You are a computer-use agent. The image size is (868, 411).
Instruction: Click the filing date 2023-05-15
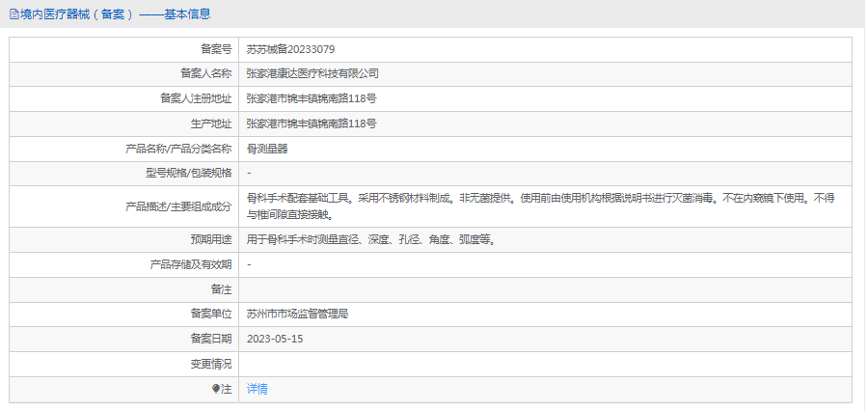[275, 339]
